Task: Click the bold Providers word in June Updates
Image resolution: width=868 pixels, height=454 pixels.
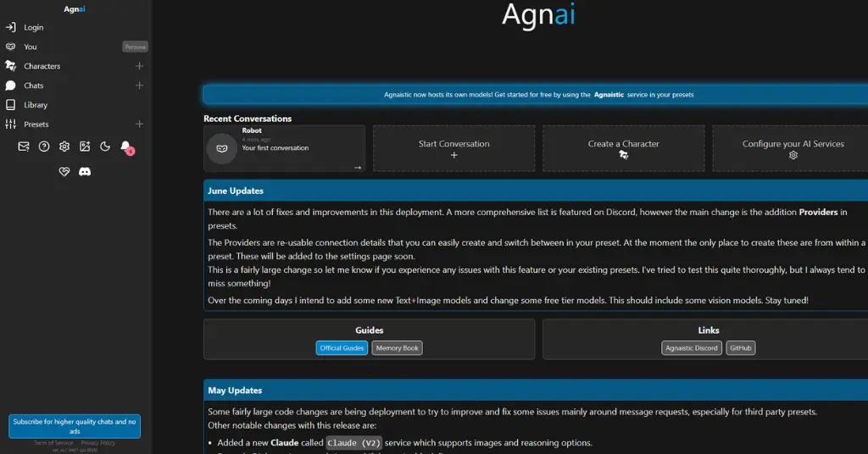Action: pos(818,212)
